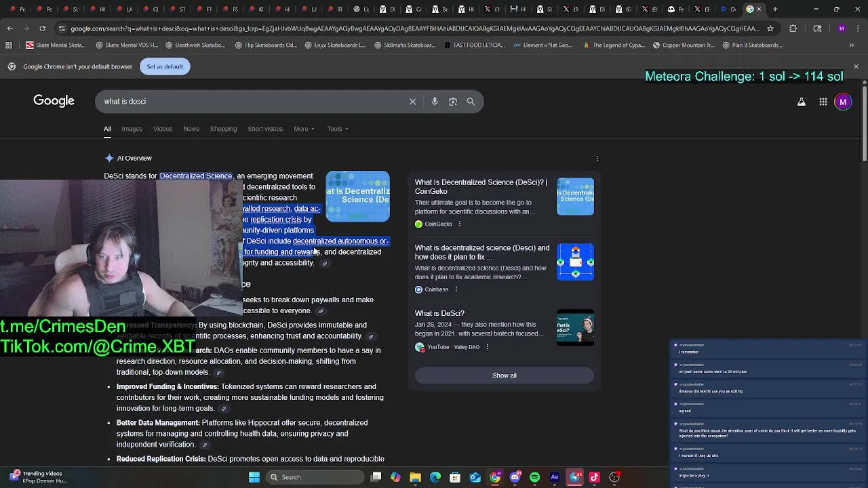Image resolution: width=868 pixels, height=488 pixels.
Task: Open the Deathwish Skatebo... bookmark
Action: (195, 45)
